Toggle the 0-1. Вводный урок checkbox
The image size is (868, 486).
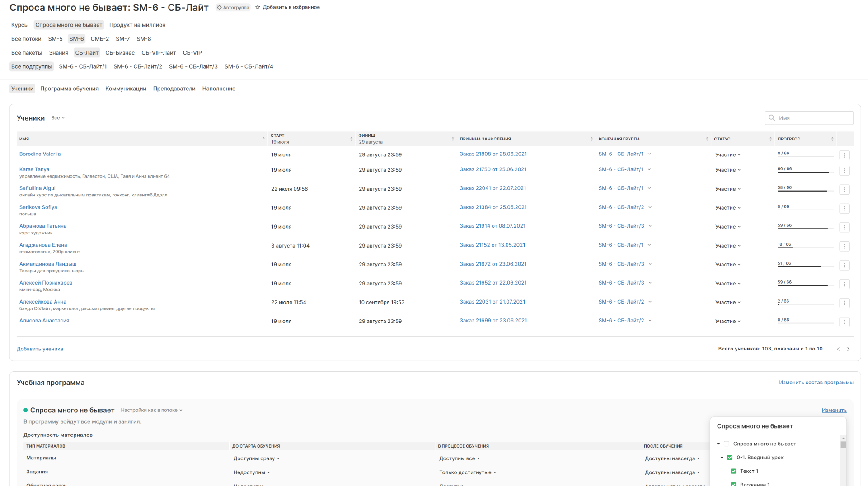(730, 458)
